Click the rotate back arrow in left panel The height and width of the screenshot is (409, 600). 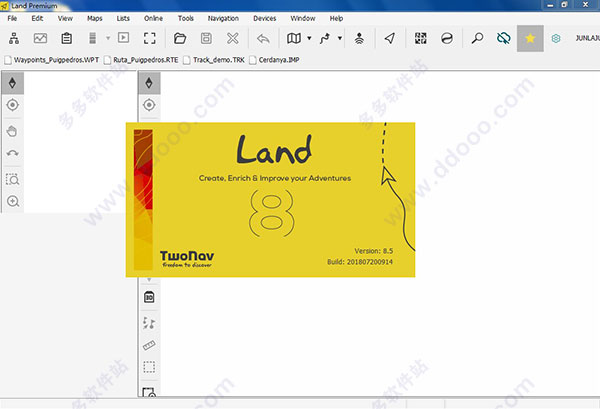pyautogui.click(x=12, y=153)
